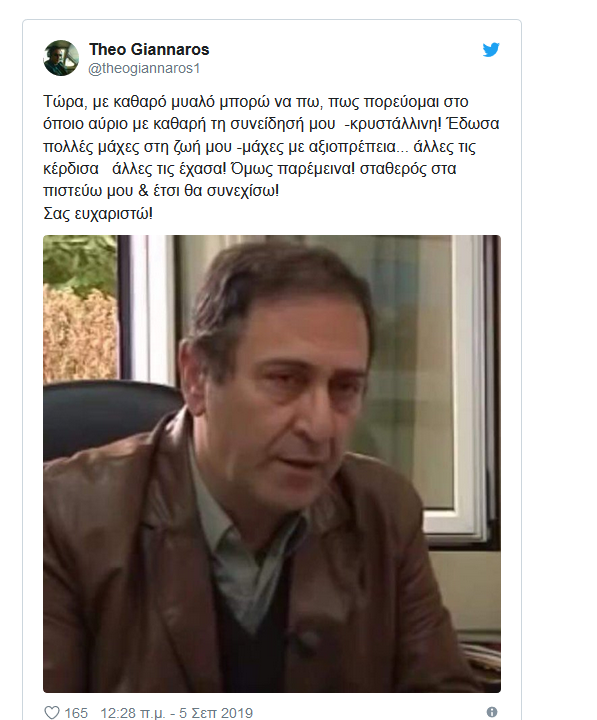View the 165 likes count

click(x=76, y=713)
